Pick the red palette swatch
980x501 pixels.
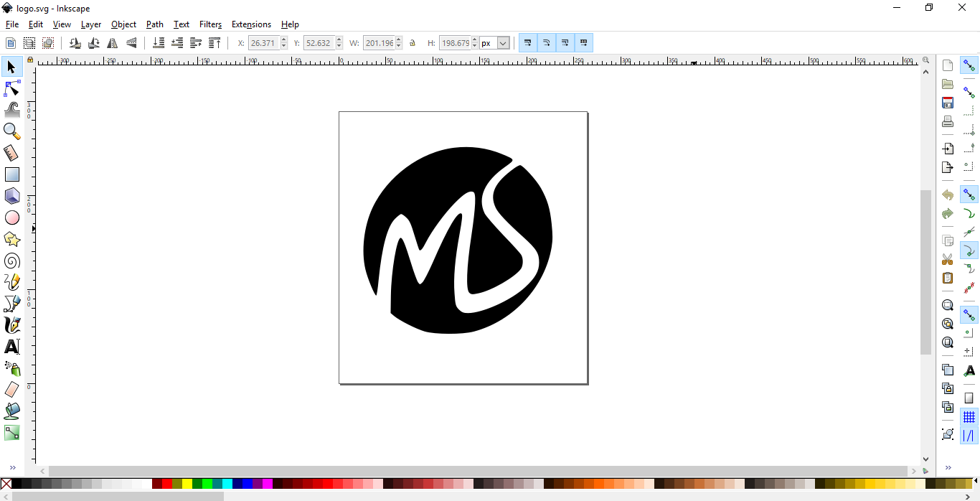click(167, 484)
